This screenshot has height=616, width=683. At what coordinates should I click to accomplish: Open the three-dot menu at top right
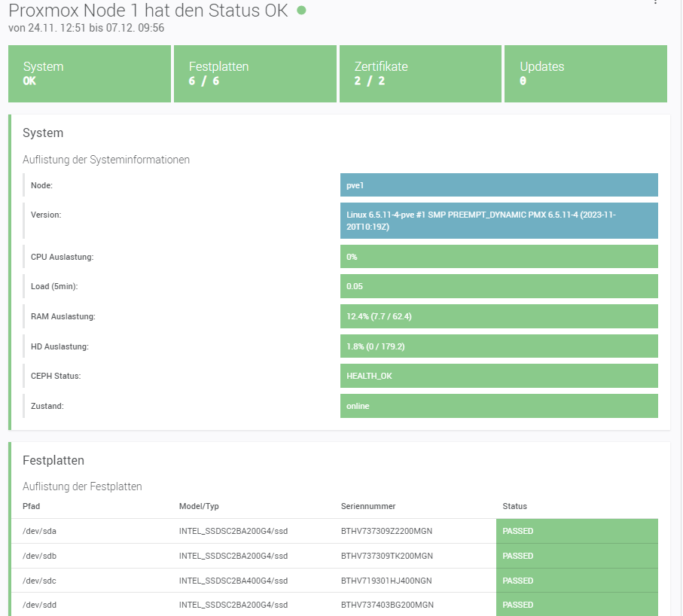click(x=655, y=2)
